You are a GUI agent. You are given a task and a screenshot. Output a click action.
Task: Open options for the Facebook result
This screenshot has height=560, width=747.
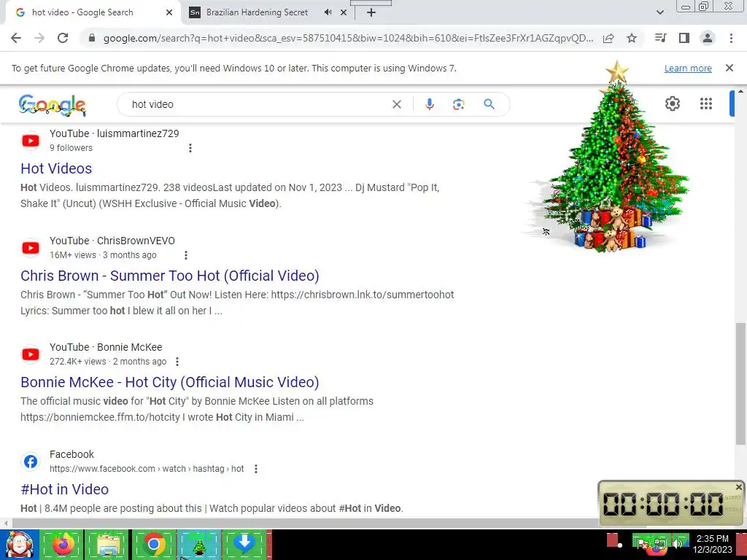tap(256, 469)
